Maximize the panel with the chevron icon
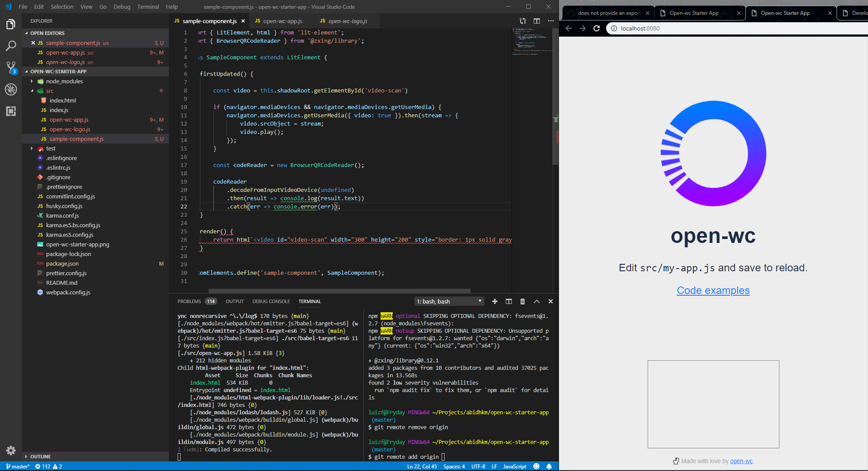 pos(537,301)
